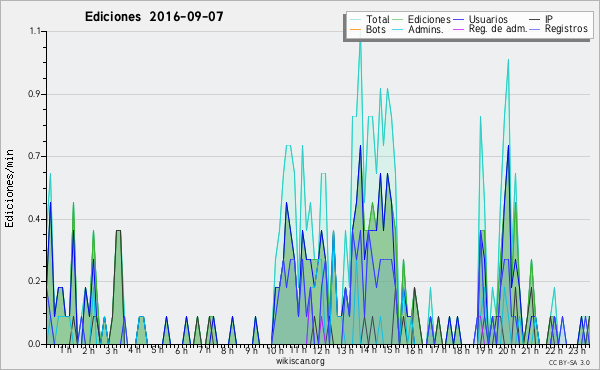Click the '16 h' x-axis label

point(414,350)
